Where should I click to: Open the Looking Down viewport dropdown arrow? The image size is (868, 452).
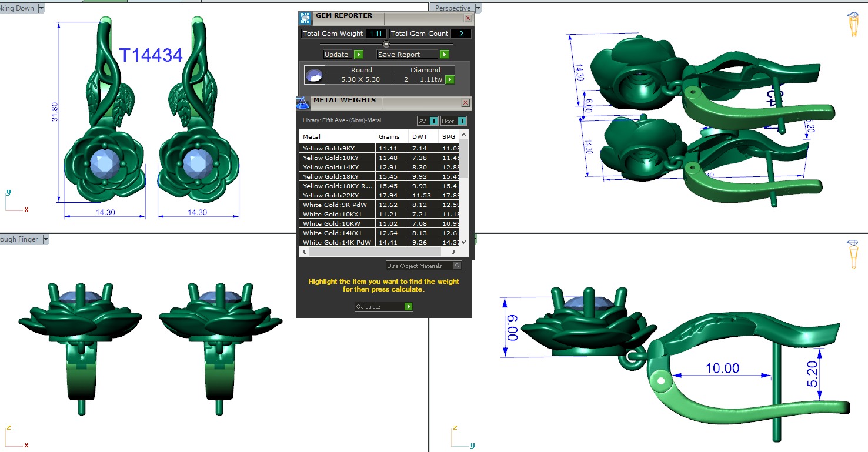click(41, 8)
